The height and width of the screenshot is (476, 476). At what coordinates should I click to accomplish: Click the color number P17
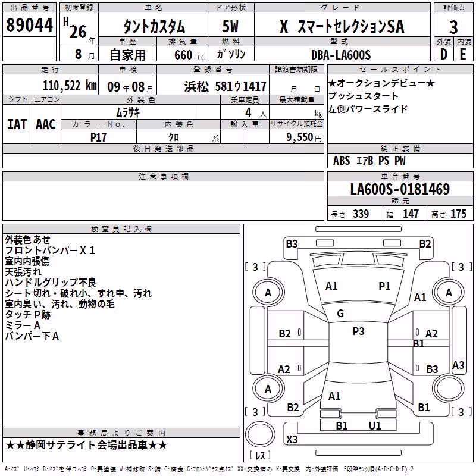coord(98,137)
